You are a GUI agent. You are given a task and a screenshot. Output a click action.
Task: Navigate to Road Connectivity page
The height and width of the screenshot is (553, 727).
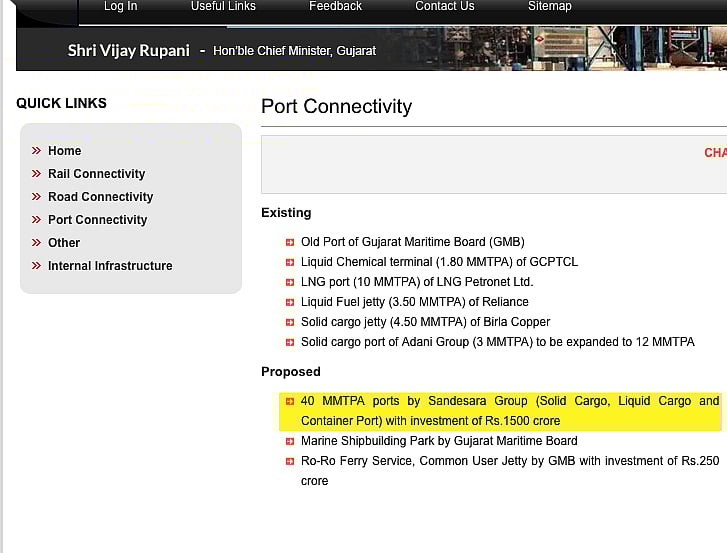pos(100,197)
